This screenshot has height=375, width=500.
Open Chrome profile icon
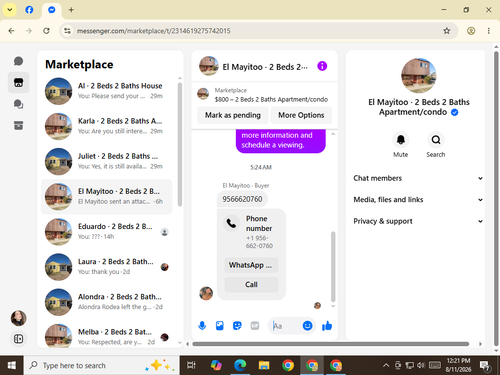(x=471, y=31)
